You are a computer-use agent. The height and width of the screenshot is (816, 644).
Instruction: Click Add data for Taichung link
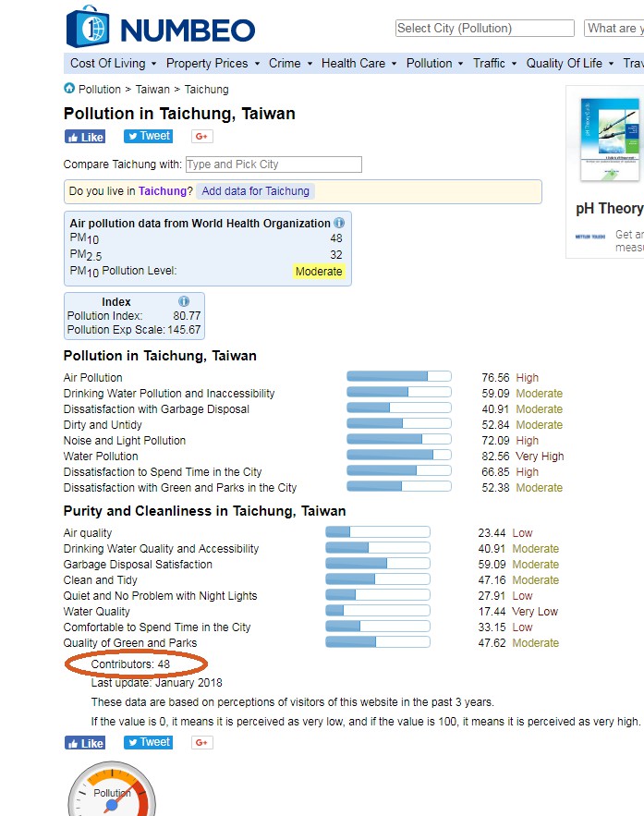click(x=255, y=191)
